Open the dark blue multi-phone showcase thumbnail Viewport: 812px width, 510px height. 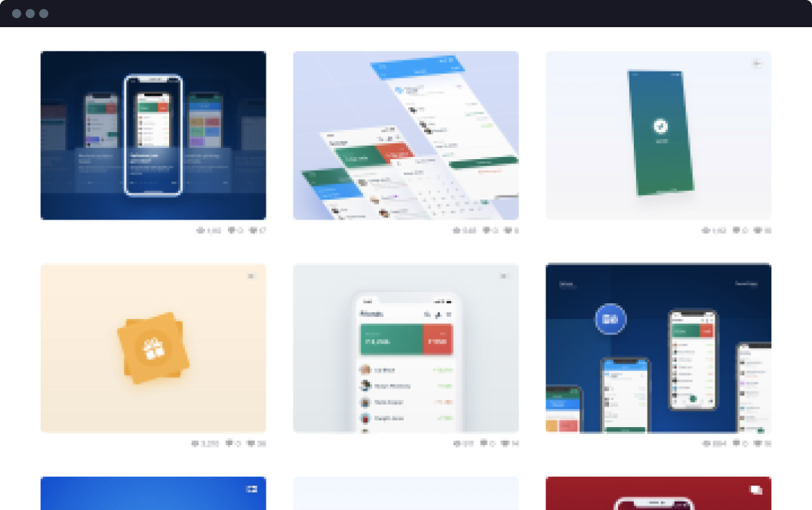point(658,348)
